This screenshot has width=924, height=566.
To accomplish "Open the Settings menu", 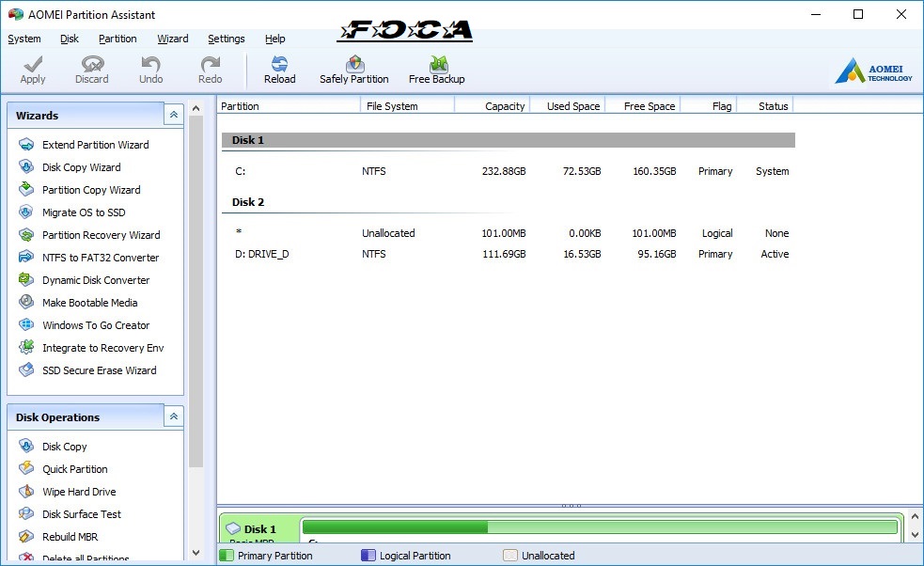I will tap(227, 39).
